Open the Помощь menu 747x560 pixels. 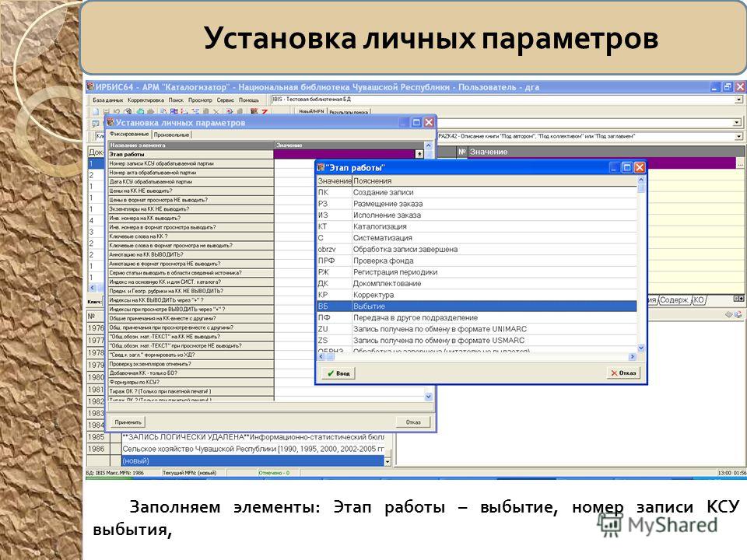pyautogui.click(x=249, y=100)
